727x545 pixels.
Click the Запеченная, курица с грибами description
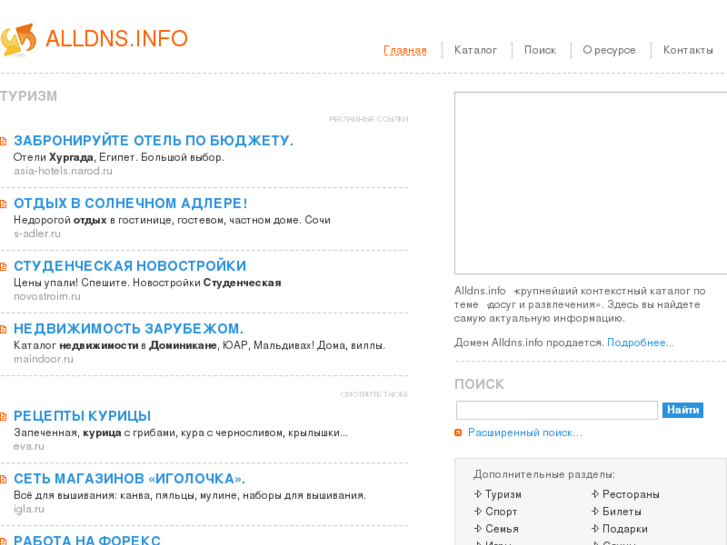[181, 432]
